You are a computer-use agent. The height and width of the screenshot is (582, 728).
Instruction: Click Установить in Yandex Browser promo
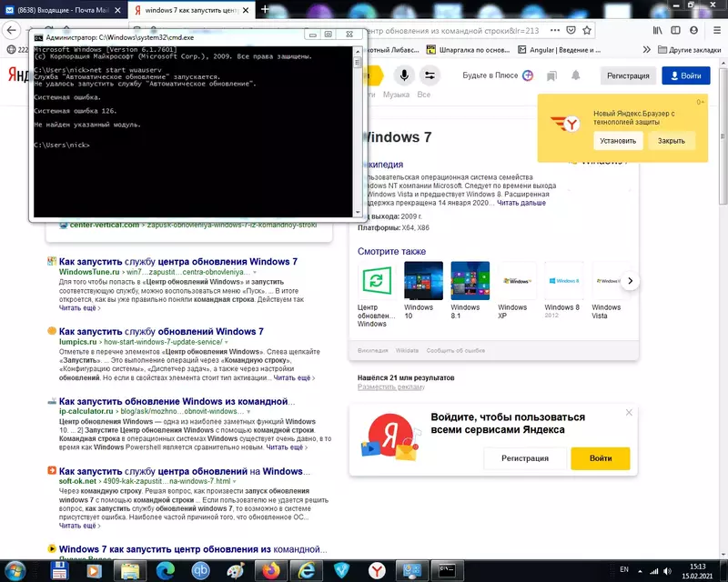[618, 141]
